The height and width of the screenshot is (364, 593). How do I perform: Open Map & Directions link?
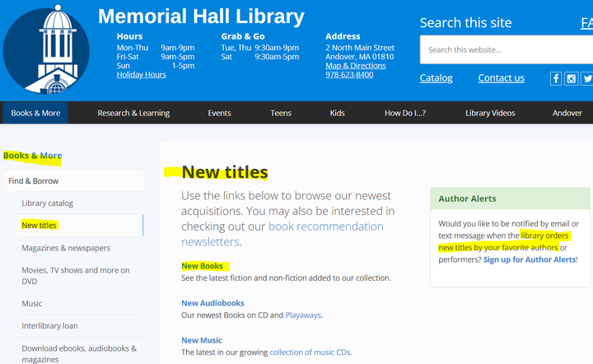[356, 66]
